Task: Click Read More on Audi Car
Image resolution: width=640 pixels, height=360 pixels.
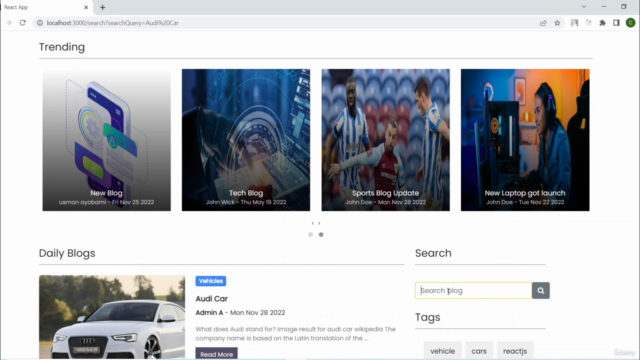Action: (x=216, y=353)
